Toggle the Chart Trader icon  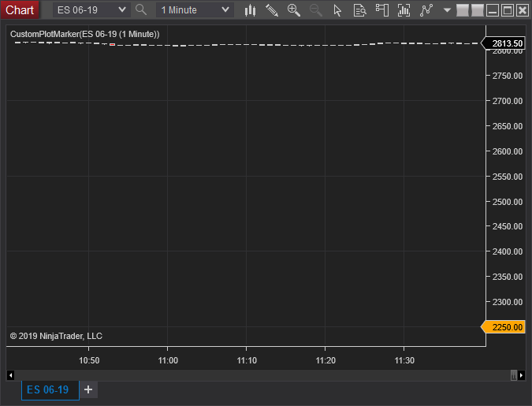382,10
